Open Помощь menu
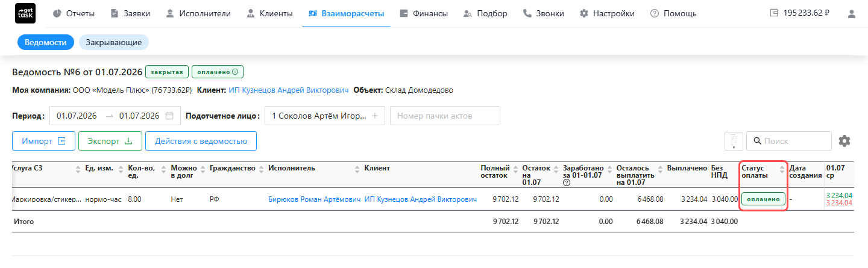Screen dimensions: 868x268 [x=673, y=13]
